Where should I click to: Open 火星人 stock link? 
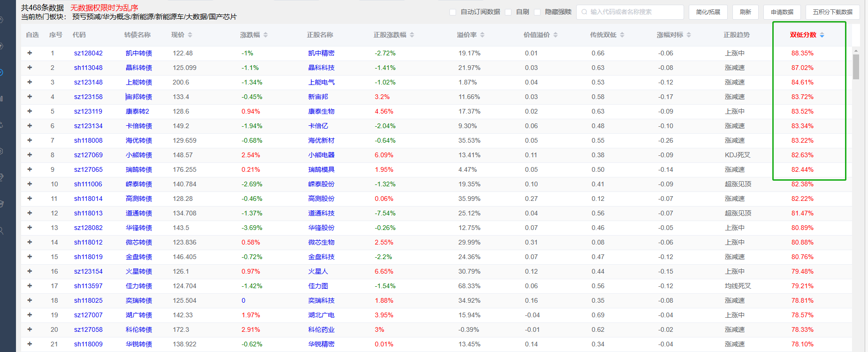pos(318,271)
